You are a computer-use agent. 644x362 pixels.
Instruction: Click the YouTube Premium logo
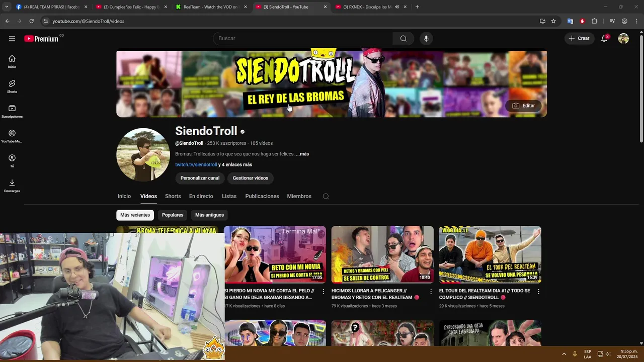41,39
